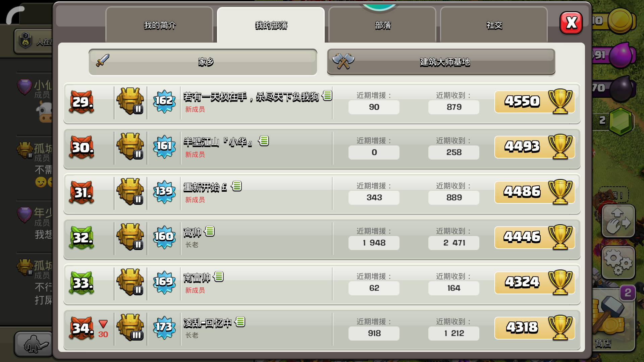Image resolution: width=644 pixels, height=362 pixels.
Task: Open the 部落 tab
Action: click(x=383, y=25)
